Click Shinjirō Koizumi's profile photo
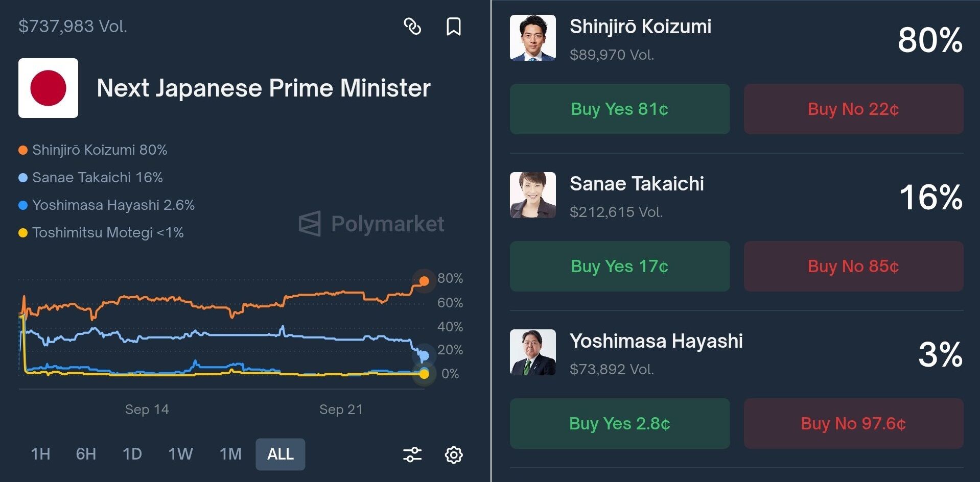Image resolution: width=980 pixels, height=482 pixels. point(532,38)
